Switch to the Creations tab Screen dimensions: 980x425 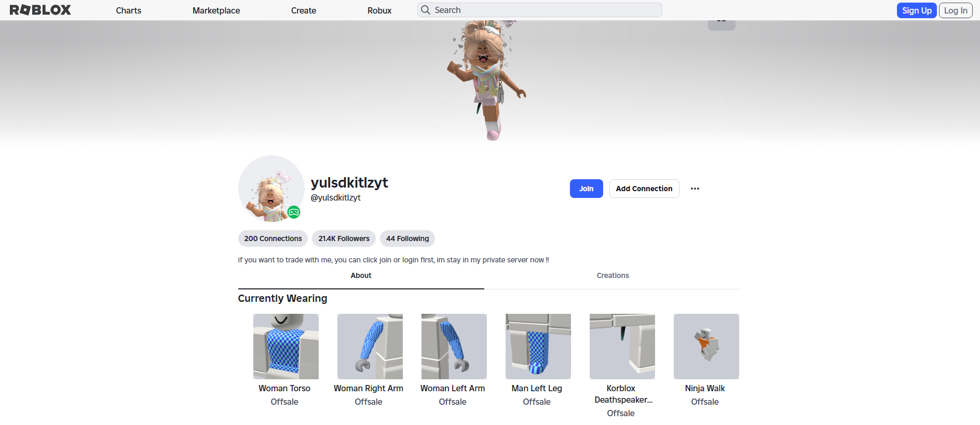(613, 276)
